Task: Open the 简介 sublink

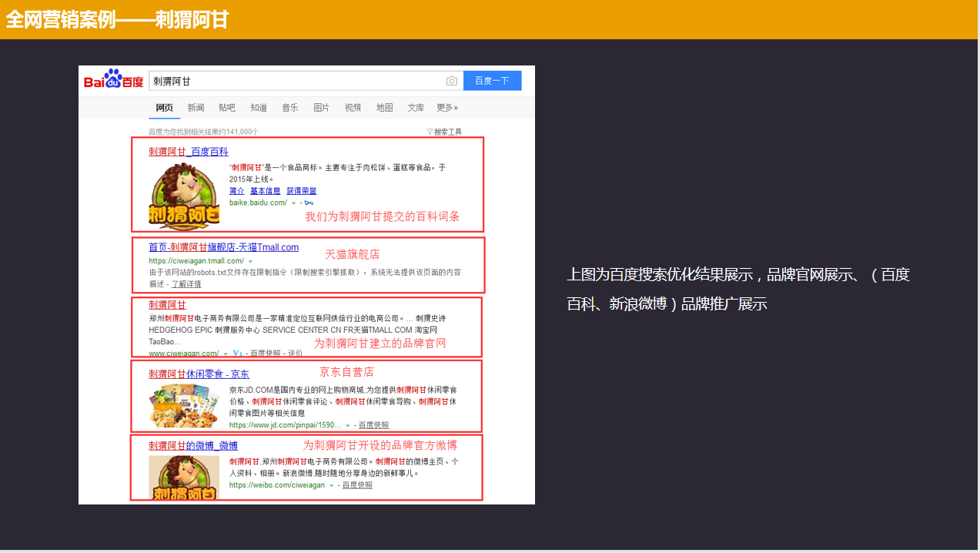Action: coord(236,191)
